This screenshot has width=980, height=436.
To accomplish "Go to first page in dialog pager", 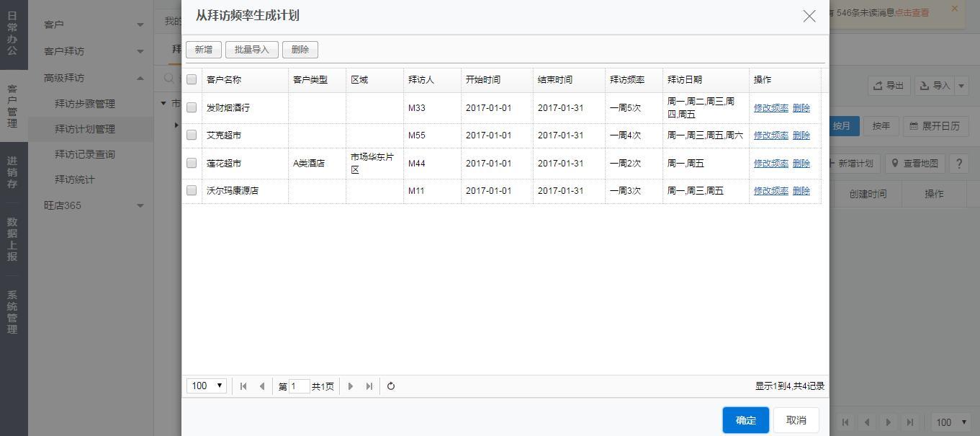I will [x=243, y=386].
